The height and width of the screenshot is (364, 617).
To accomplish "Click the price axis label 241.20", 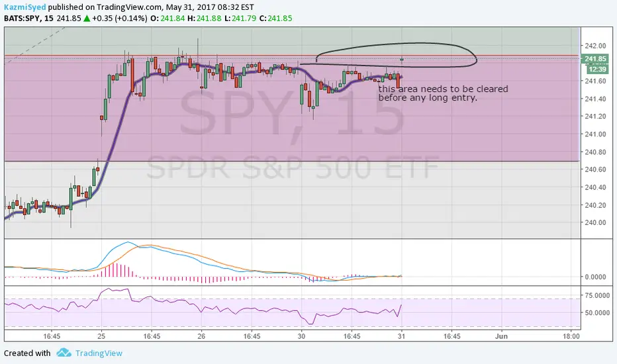I will [x=595, y=116].
